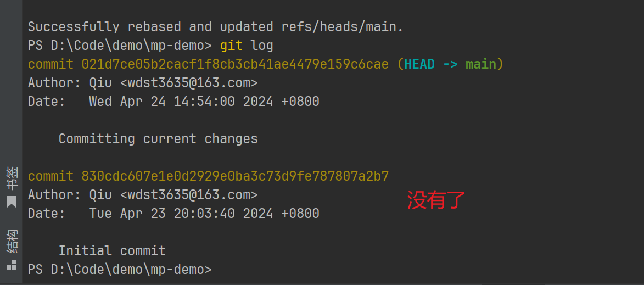Click the 'Committing current changes' message
Screen dimensions: 644x285
pyautogui.click(x=158, y=139)
